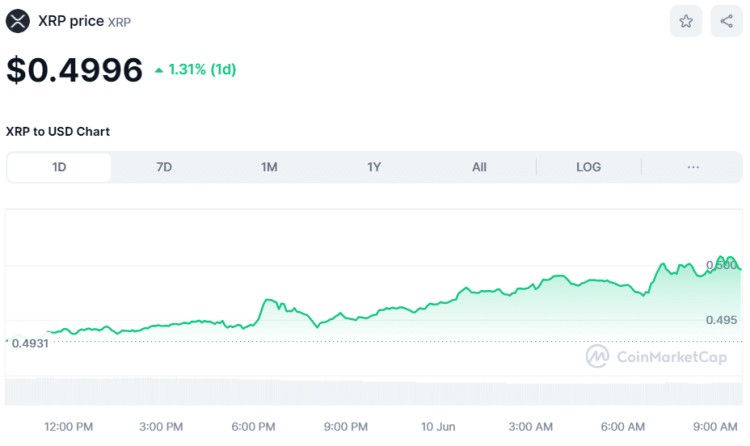
Task: Click the 3:00 AM time axis label
Action: (530, 426)
